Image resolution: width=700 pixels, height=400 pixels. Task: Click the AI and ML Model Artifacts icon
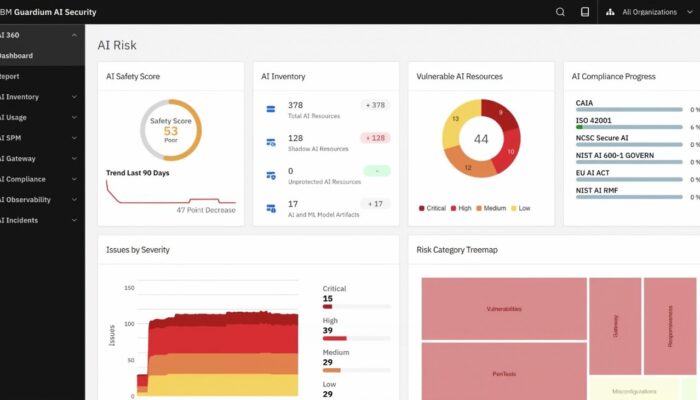(x=271, y=208)
